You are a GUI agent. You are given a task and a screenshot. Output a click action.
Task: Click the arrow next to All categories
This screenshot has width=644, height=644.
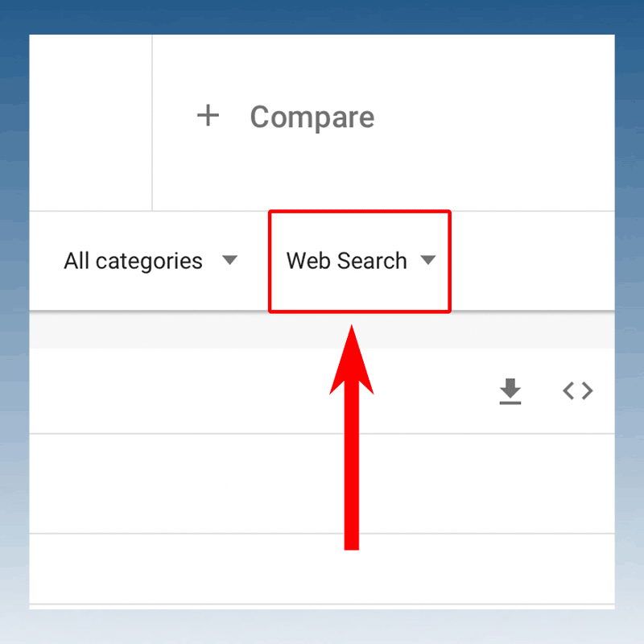[x=229, y=261]
